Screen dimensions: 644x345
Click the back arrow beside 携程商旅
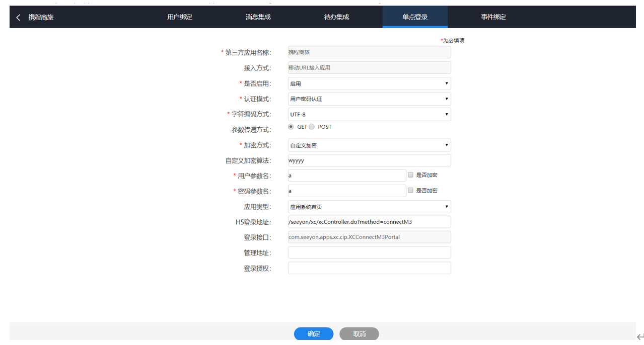coord(19,18)
